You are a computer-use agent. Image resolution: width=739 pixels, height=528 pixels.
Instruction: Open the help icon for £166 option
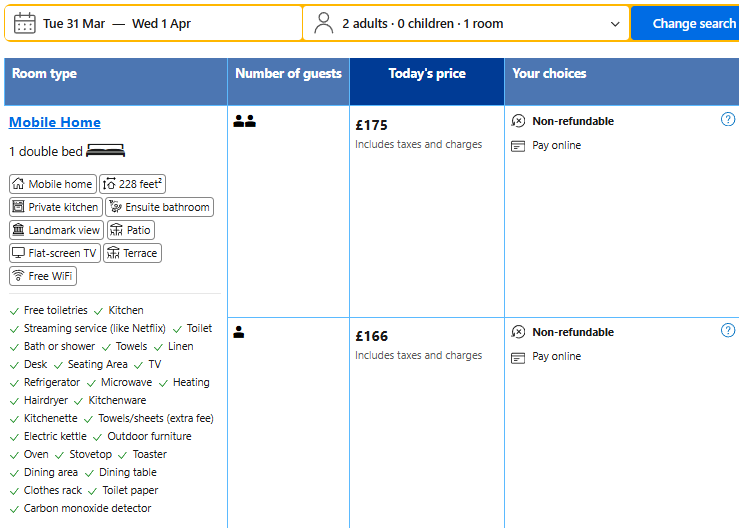[728, 331]
